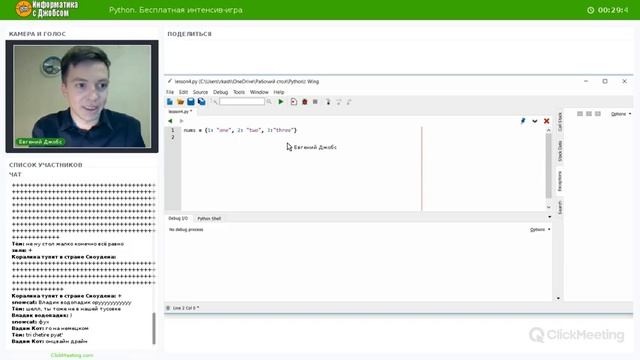Image resolution: width=640 pixels, height=360 pixels.
Task: Click the blue pin icon in the editor
Action: pyautogui.click(x=523, y=121)
